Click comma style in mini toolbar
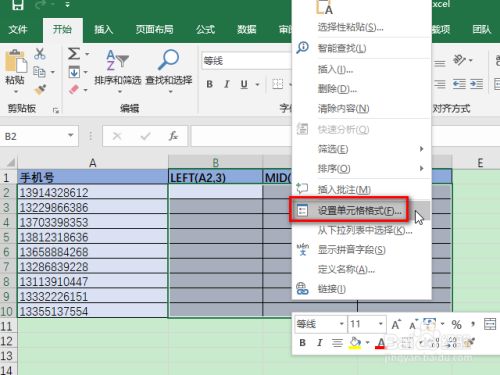The width and height of the screenshot is (500, 375). click(473, 324)
